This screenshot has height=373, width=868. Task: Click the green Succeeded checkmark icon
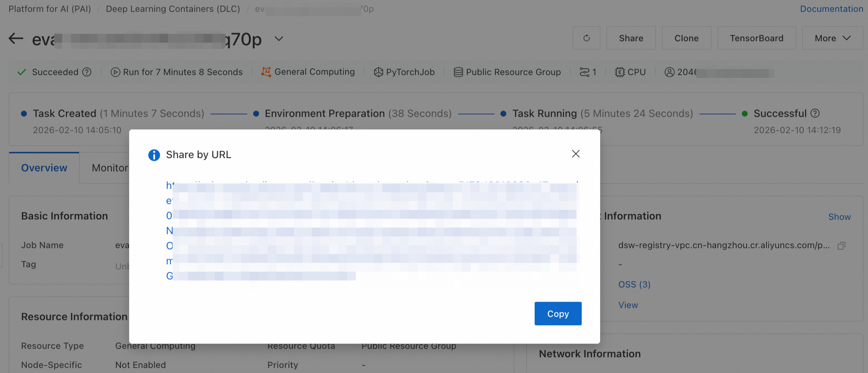pos(22,72)
